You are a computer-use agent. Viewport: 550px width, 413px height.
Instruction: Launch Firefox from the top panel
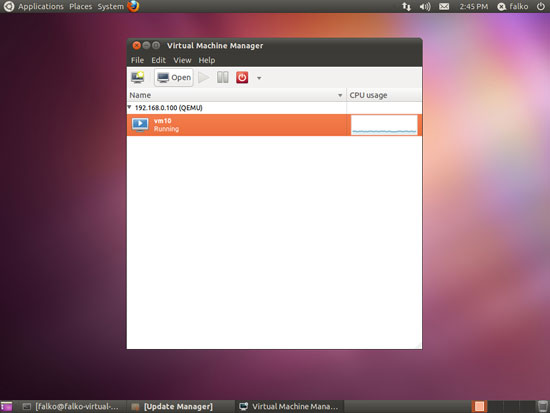point(133,6)
